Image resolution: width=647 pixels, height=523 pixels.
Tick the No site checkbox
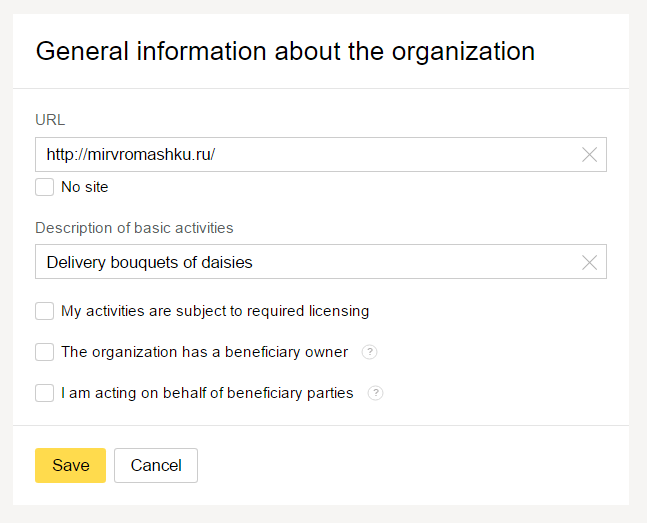point(45,187)
